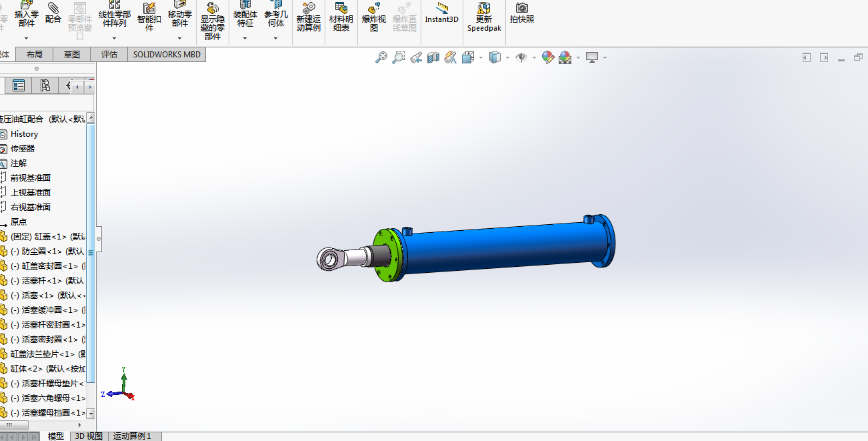This screenshot has width=868, height=441.
Task: Open the Apply Scene dropdown arrow
Action: [578, 58]
